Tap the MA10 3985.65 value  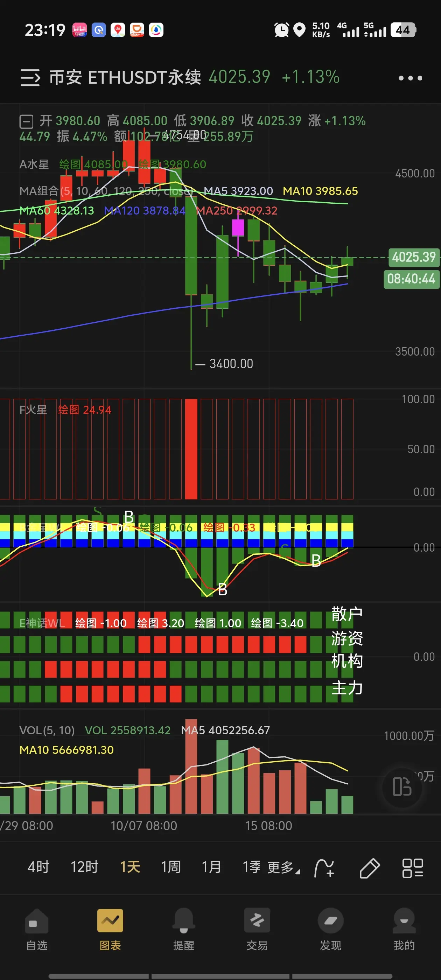click(320, 191)
